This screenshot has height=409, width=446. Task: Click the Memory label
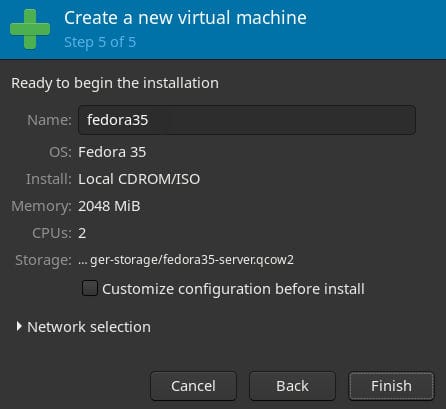tap(41, 206)
